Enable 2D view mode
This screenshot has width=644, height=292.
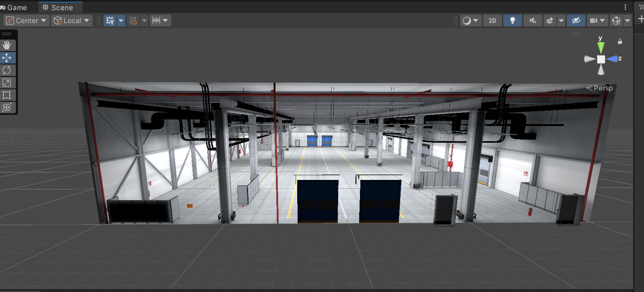(492, 21)
